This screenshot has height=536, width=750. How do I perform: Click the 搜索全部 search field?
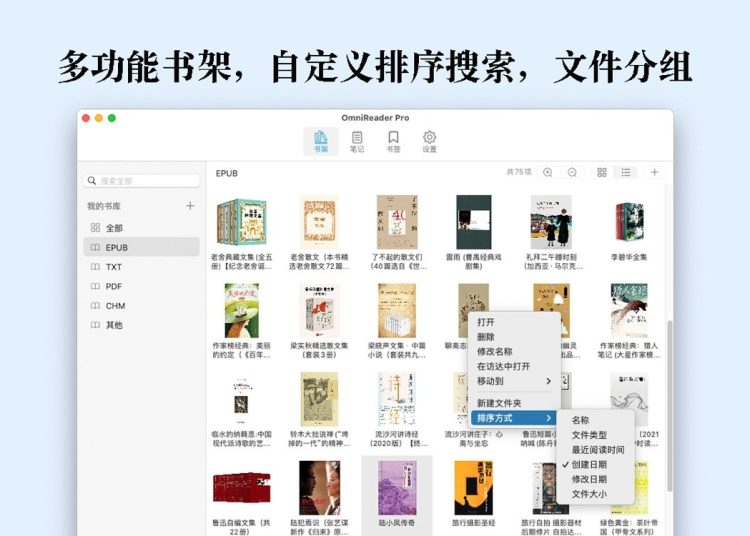click(140, 181)
